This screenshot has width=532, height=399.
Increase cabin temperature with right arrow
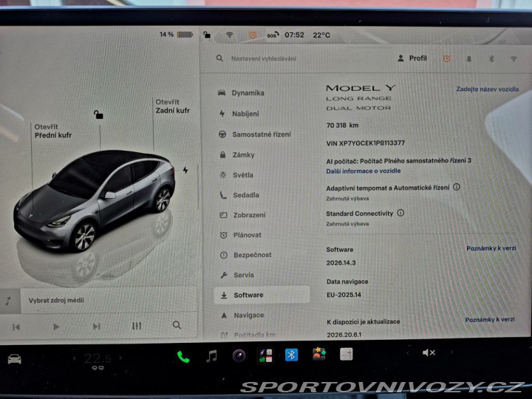120,358
